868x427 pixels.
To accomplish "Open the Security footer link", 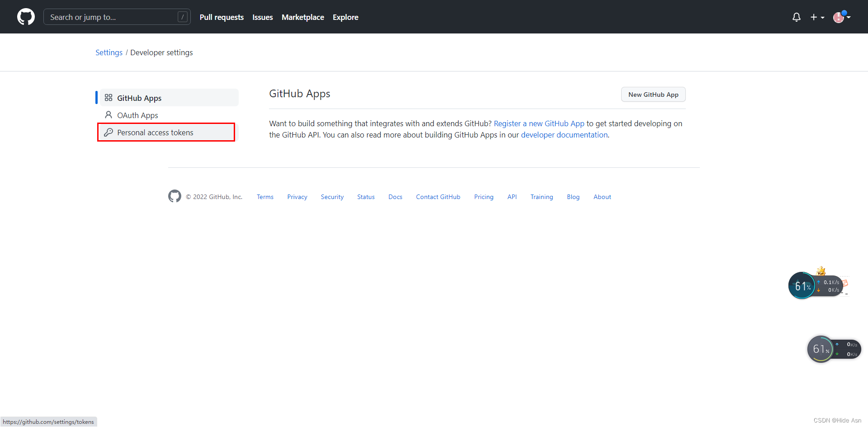I will pyautogui.click(x=332, y=197).
